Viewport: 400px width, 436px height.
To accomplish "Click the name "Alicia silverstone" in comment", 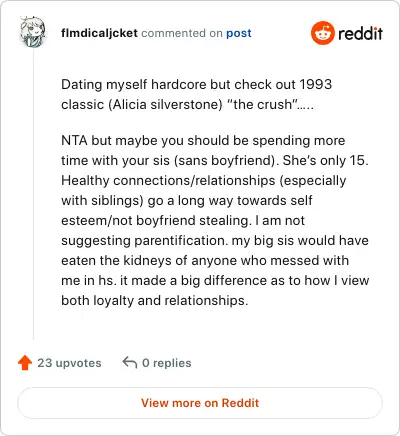I will pos(165,104).
